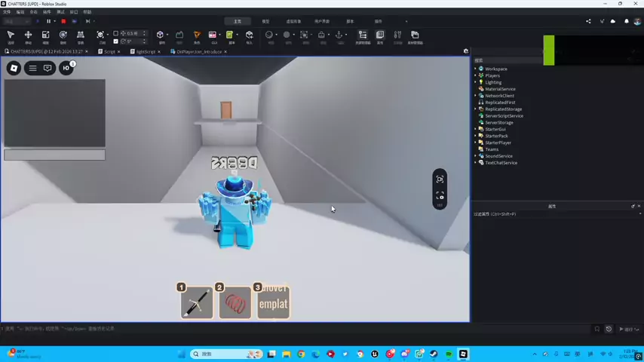This screenshot has height=362, width=644.
Task: Select the sword in hotbar slot 1
Action: click(197, 303)
